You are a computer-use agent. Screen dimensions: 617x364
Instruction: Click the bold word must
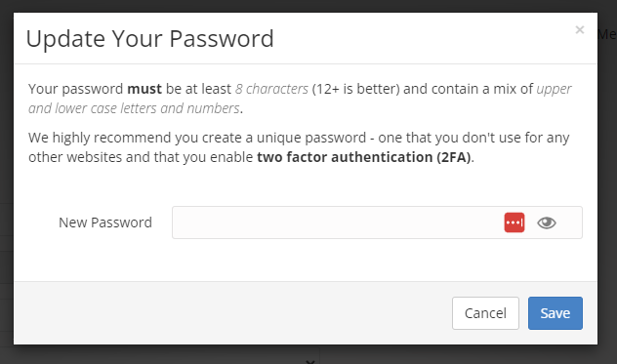(x=144, y=89)
